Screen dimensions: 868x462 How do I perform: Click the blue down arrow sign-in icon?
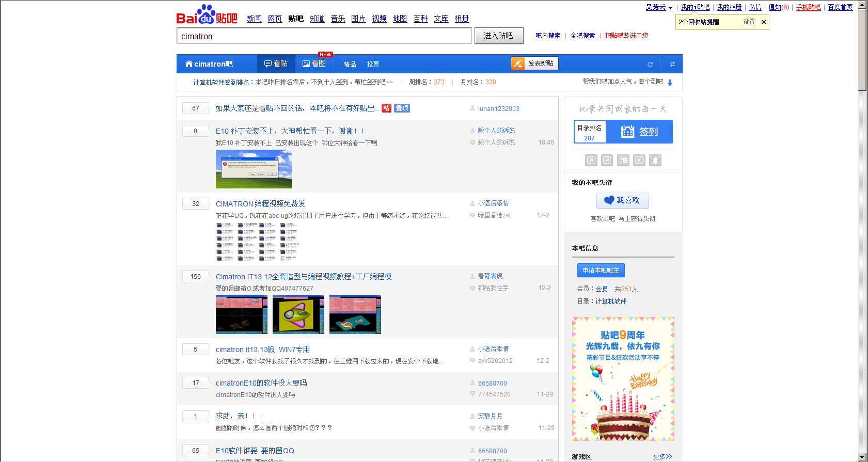(670, 83)
